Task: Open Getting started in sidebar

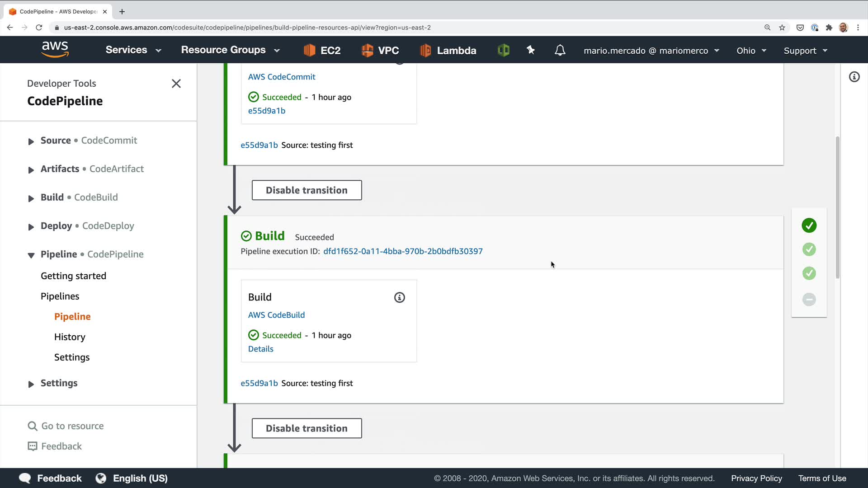Action: click(73, 276)
